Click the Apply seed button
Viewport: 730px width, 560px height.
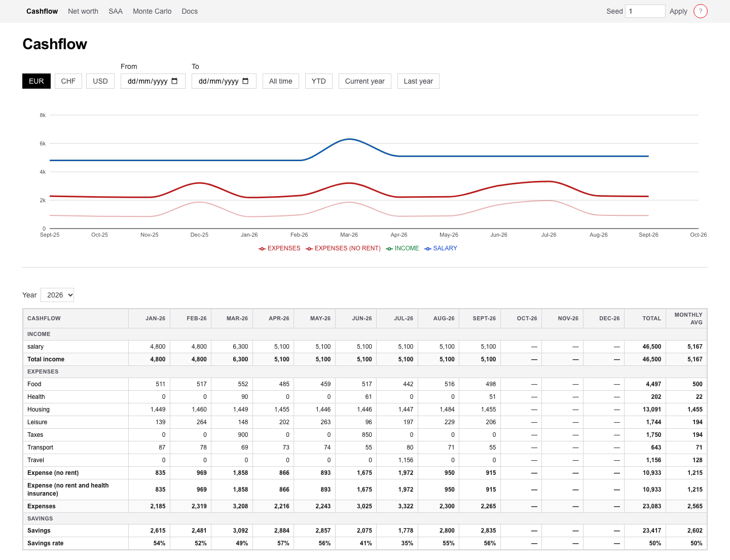pyautogui.click(x=678, y=11)
